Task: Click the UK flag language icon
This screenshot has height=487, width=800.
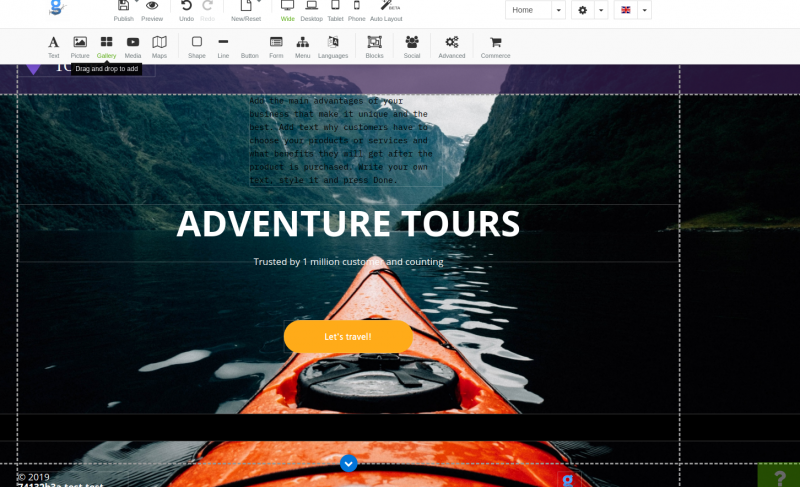Action: click(x=626, y=10)
